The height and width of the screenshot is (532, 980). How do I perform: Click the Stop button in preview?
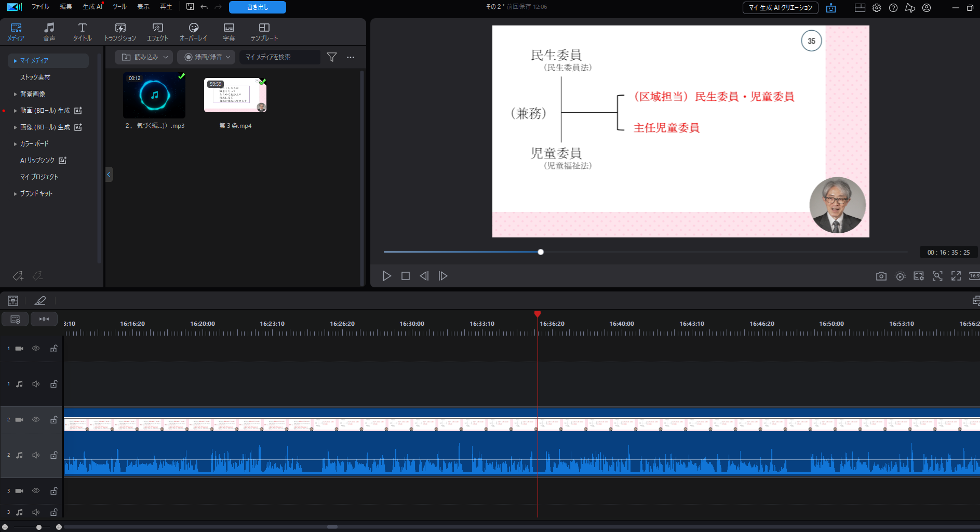406,276
